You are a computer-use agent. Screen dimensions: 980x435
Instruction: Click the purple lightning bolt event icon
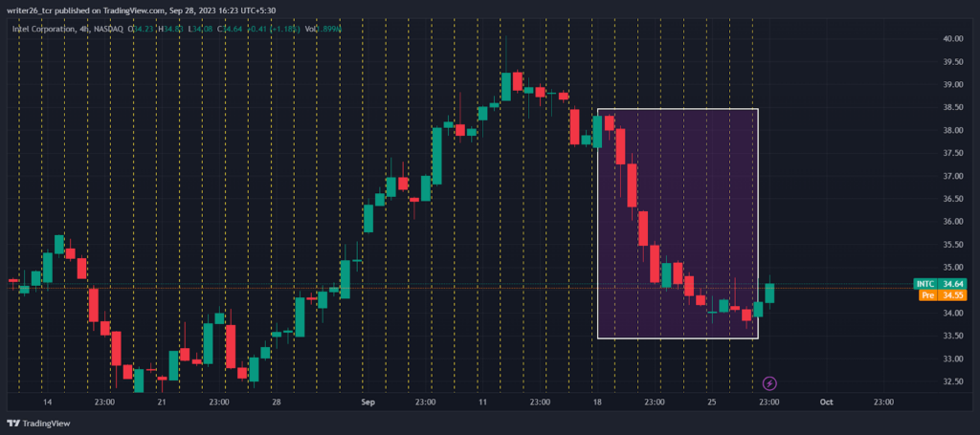click(x=770, y=382)
